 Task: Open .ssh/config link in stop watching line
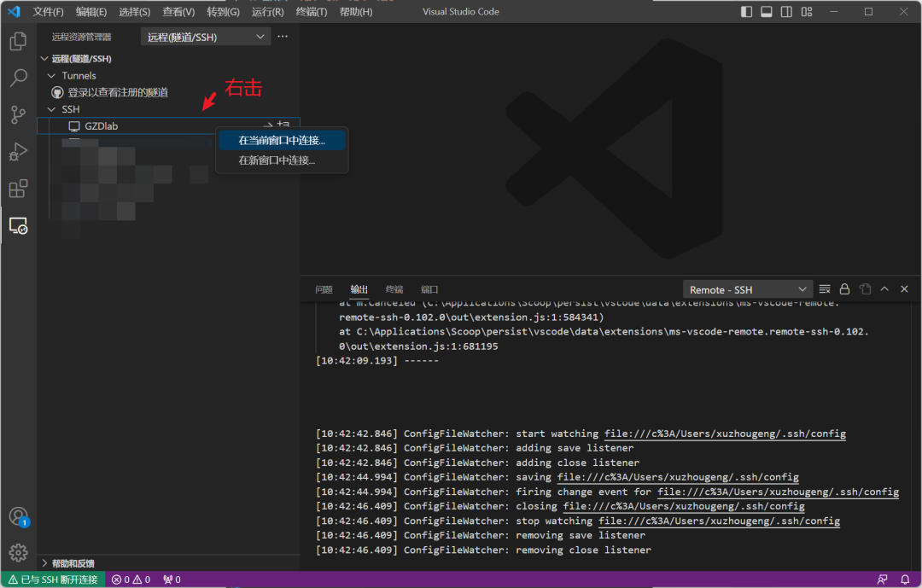[x=719, y=521]
